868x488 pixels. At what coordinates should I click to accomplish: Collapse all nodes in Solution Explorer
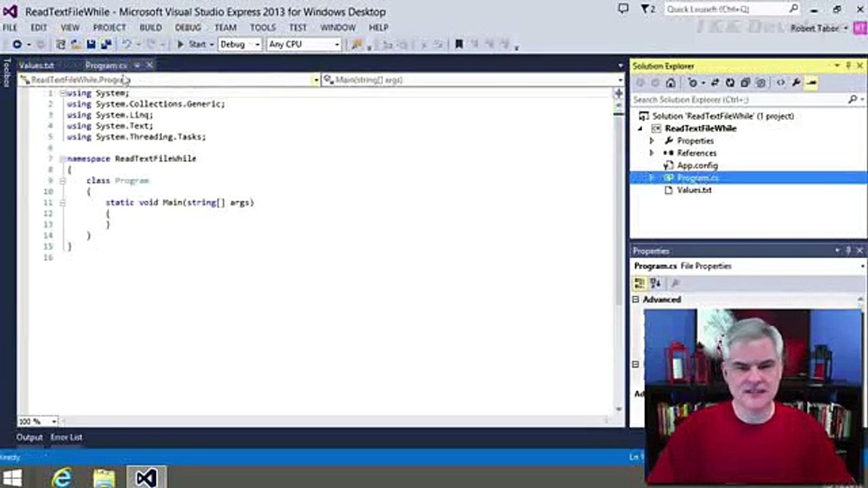(x=745, y=83)
